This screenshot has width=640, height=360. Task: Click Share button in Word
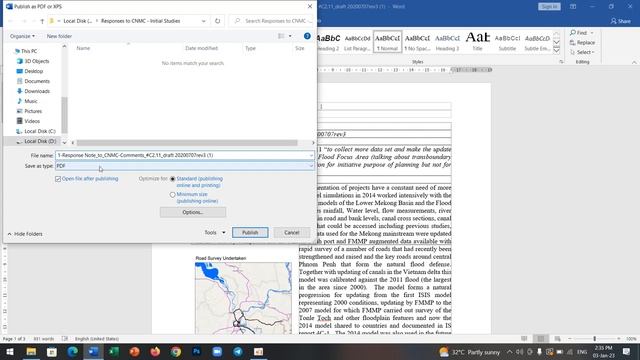click(620, 21)
